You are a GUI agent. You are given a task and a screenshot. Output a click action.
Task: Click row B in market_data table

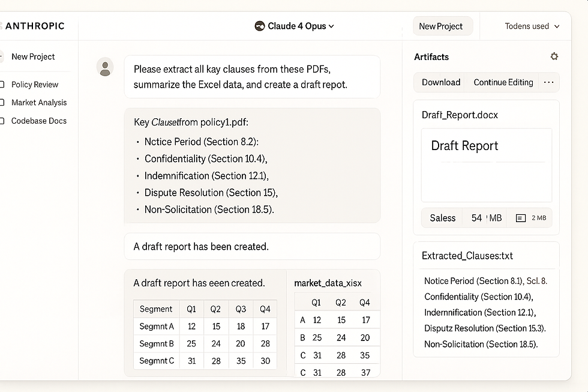(337, 337)
